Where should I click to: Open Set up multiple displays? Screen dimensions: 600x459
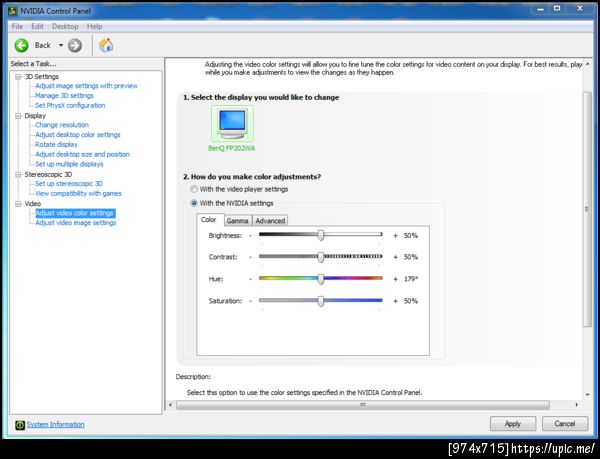69,164
